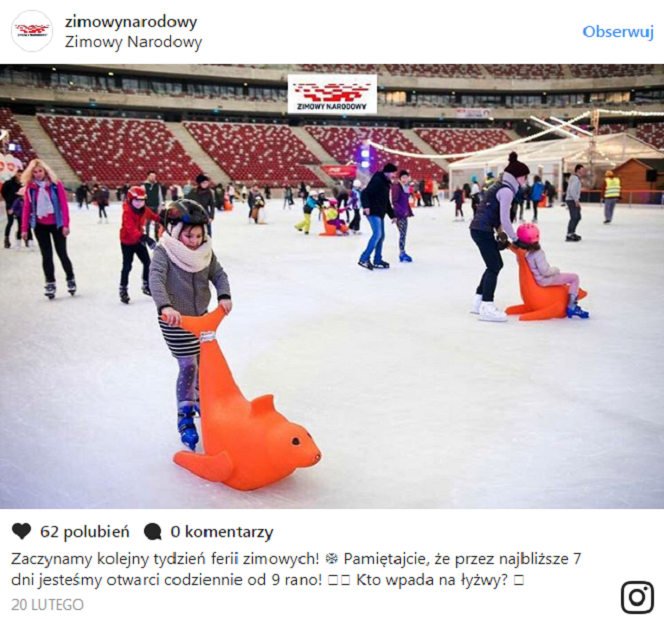Click the heart like icon
This screenshot has height=619, width=664.
[21, 532]
